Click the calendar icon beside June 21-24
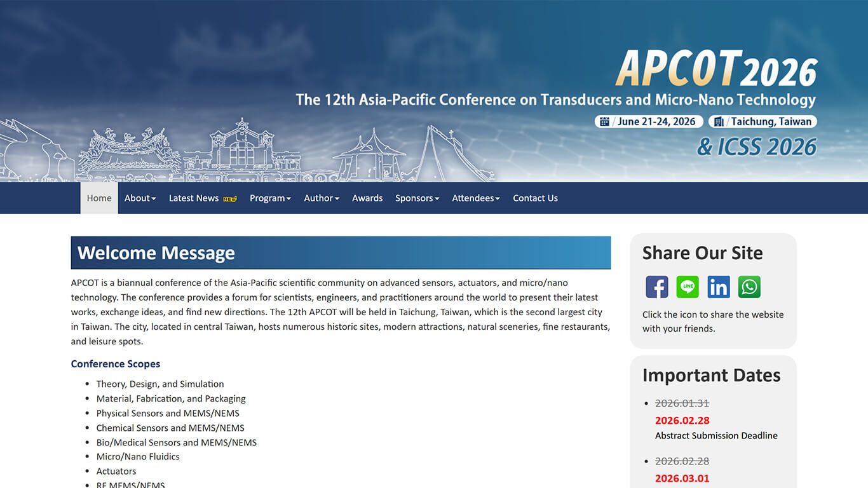Screen dimensions: 868x488 coord(604,121)
